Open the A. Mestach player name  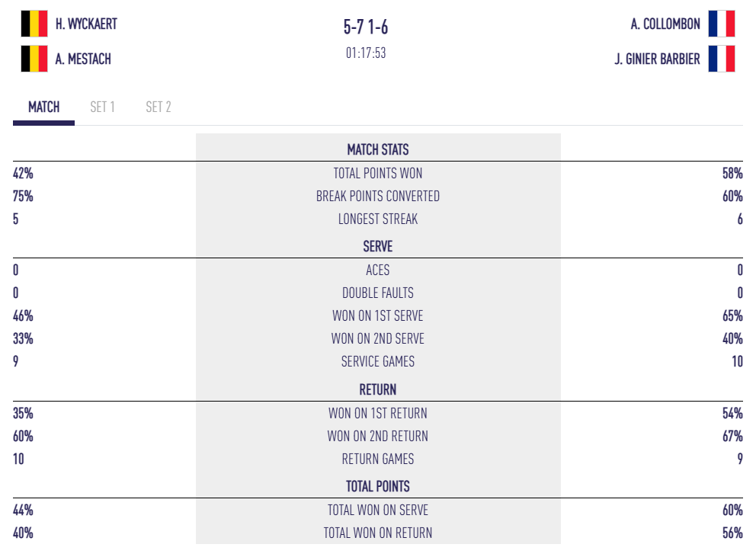coord(83,59)
